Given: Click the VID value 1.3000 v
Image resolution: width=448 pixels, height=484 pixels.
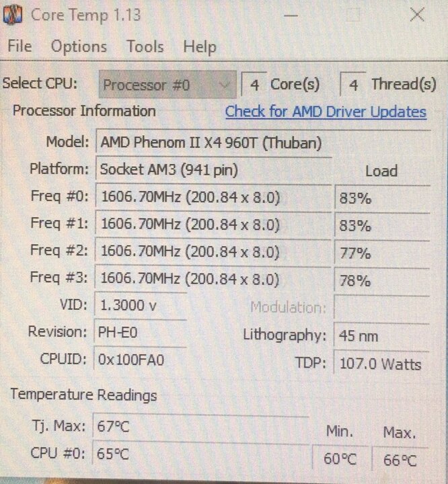Looking at the screenshot, I should coord(141,306).
